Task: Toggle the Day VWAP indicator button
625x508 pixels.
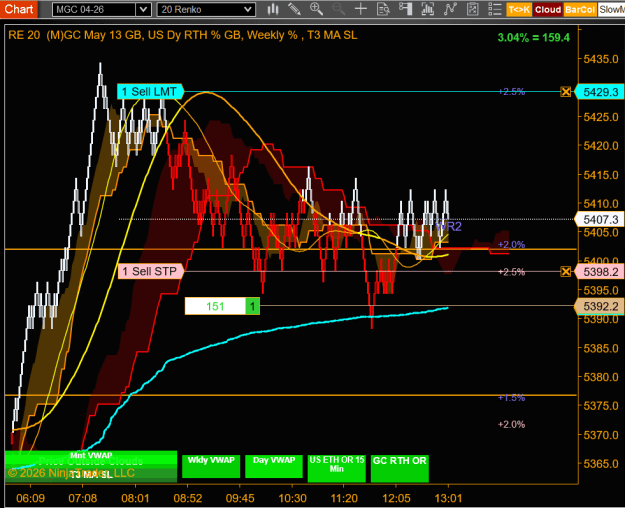Action: point(274,466)
